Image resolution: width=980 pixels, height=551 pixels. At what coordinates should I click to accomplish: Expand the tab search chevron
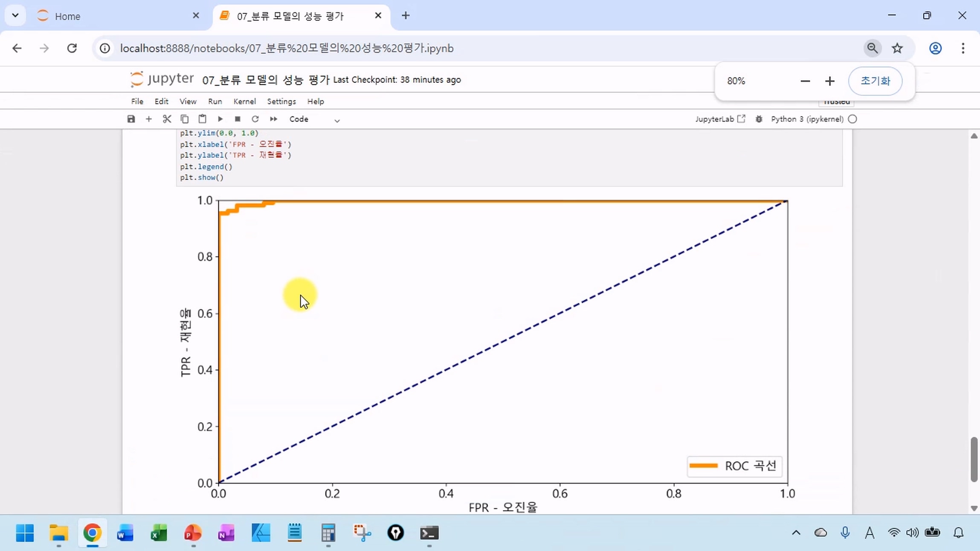point(15,16)
